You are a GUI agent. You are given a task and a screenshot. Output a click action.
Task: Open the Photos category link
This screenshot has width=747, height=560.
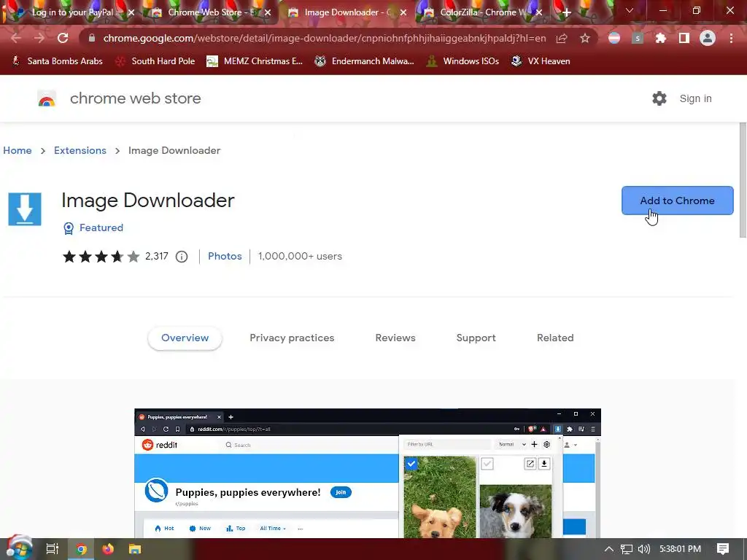click(225, 256)
